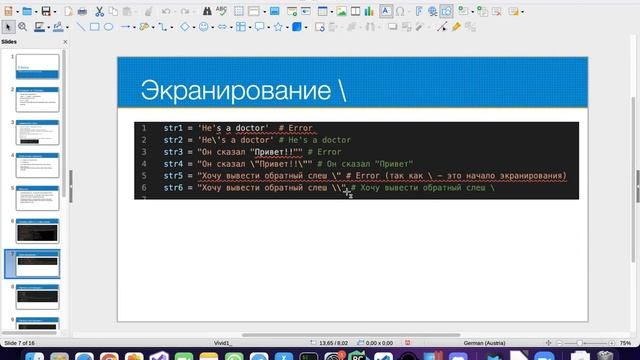Select the Callout shapes tool

pyautogui.click(x=260, y=27)
